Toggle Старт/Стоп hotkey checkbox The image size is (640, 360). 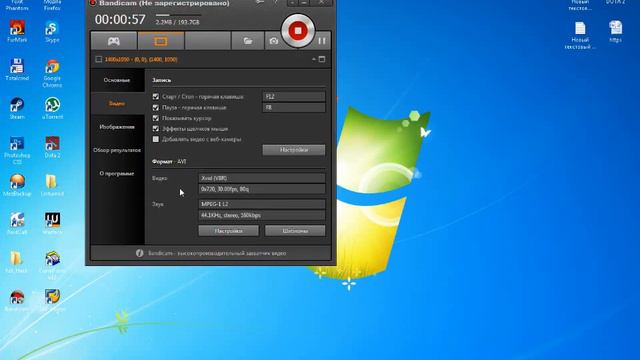(x=156, y=97)
